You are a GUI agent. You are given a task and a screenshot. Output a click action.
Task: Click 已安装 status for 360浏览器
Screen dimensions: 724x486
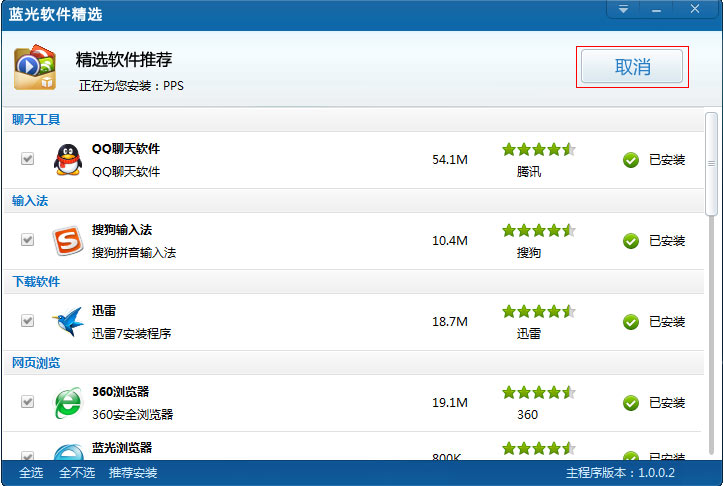click(x=667, y=402)
